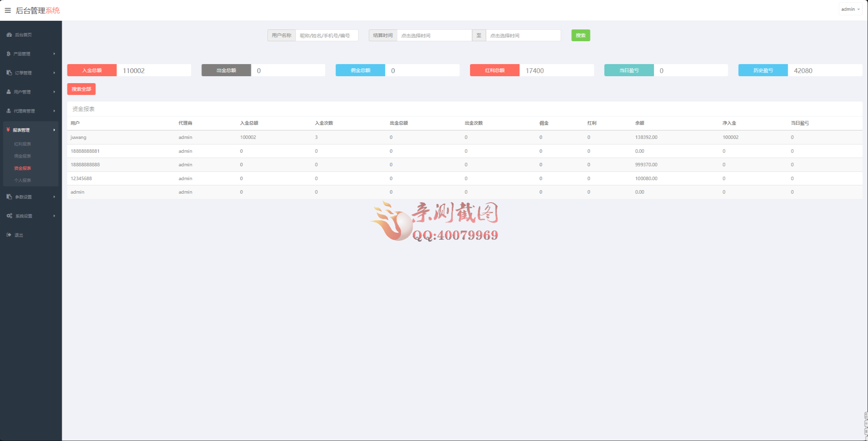
Task: Click the 退出 logout icon
Action: tap(9, 235)
